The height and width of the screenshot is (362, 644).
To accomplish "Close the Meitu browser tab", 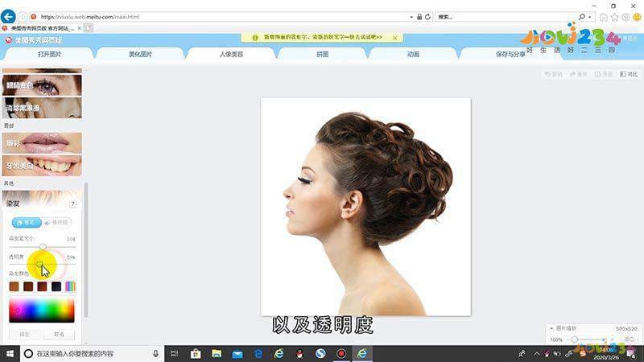I will tap(79, 28).
